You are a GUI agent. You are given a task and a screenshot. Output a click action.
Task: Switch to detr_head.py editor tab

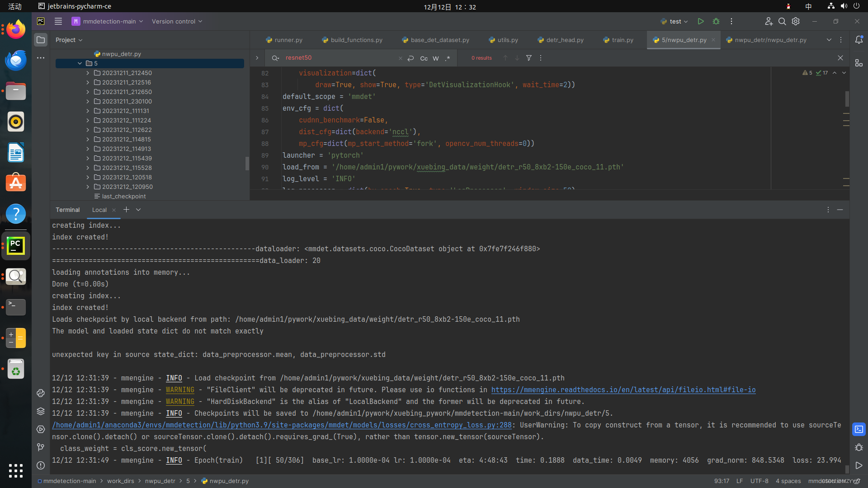564,40
